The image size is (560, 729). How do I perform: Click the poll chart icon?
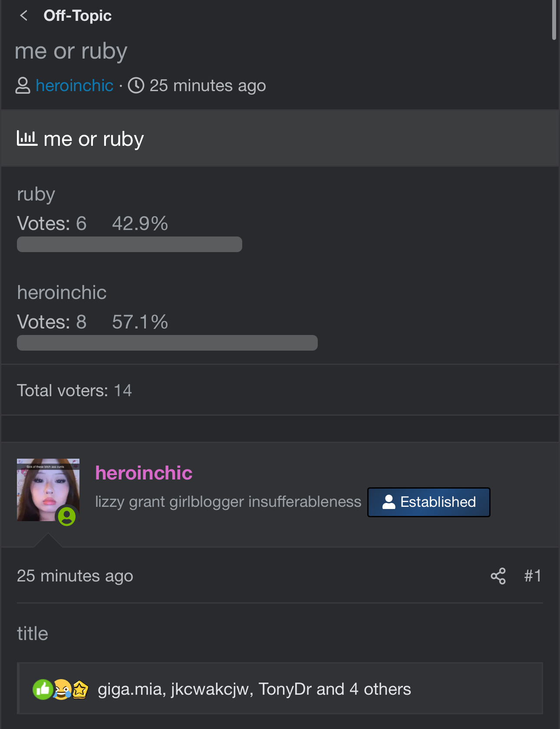point(27,138)
